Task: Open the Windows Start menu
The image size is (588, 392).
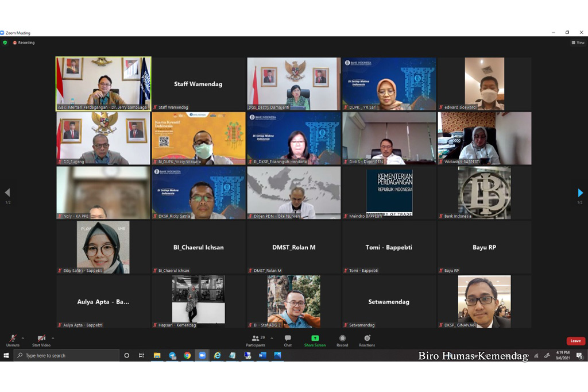Action: [x=6, y=355]
